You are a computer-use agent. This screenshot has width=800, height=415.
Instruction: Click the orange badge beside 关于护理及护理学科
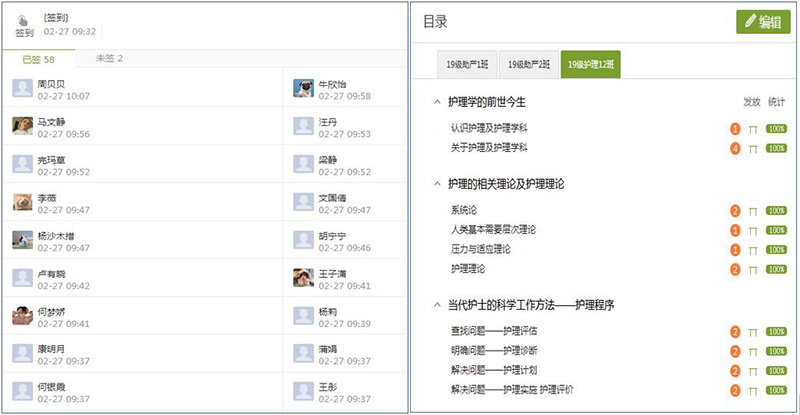point(735,148)
